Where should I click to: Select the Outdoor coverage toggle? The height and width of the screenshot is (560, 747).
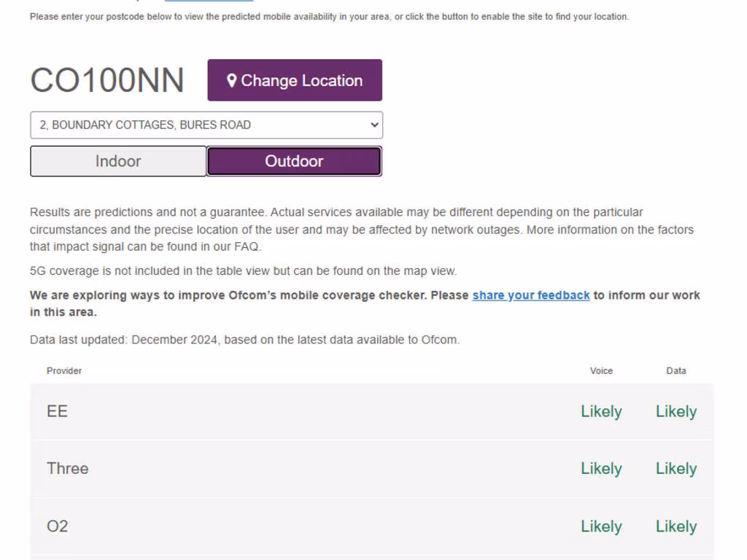click(294, 161)
